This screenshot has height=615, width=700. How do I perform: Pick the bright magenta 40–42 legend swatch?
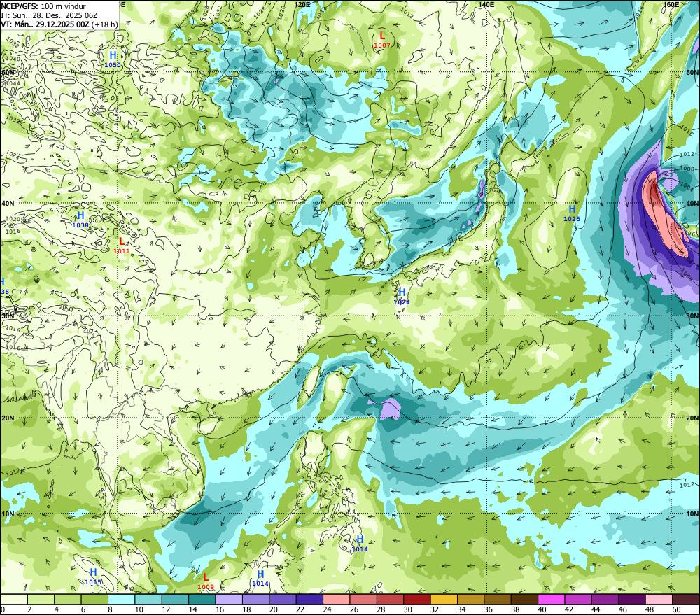click(552, 600)
